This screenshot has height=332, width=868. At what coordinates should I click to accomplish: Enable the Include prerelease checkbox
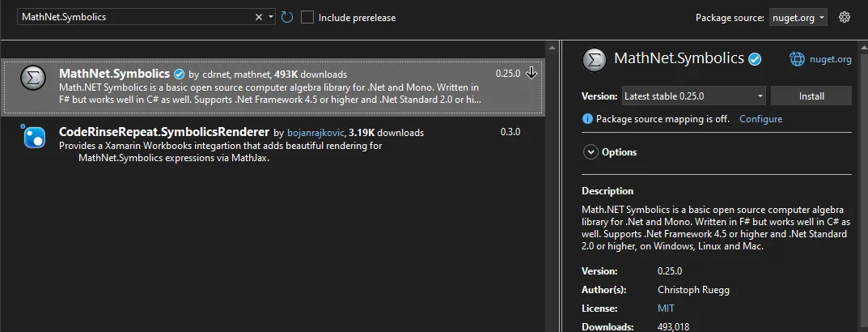pos(307,17)
